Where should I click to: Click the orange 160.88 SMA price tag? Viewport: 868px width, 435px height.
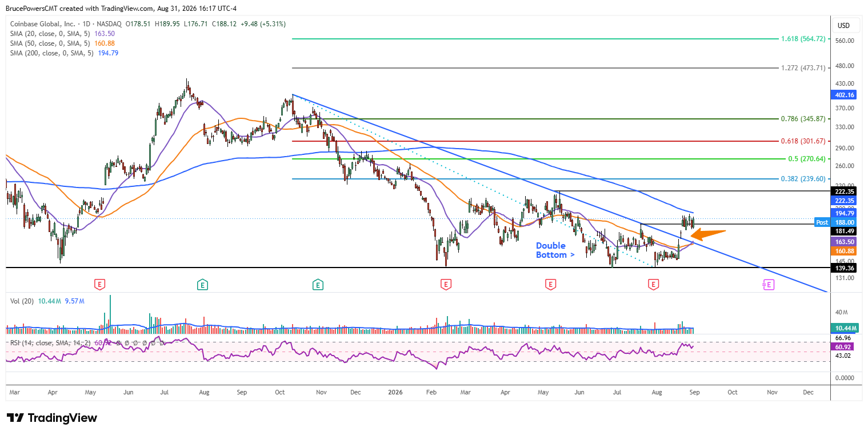(x=844, y=252)
